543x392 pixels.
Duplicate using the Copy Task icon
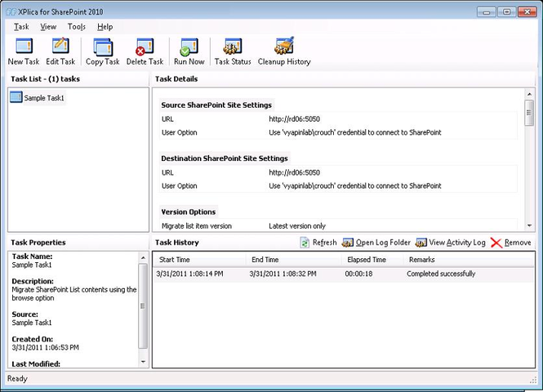pyautogui.click(x=103, y=47)
